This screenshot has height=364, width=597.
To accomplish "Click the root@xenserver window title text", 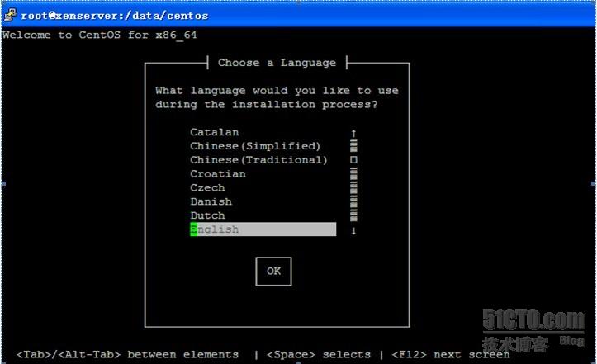I will coord(115,16).
